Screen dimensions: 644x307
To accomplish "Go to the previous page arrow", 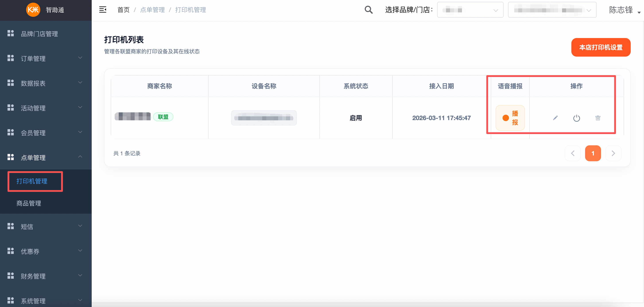I will coord(572,153).
